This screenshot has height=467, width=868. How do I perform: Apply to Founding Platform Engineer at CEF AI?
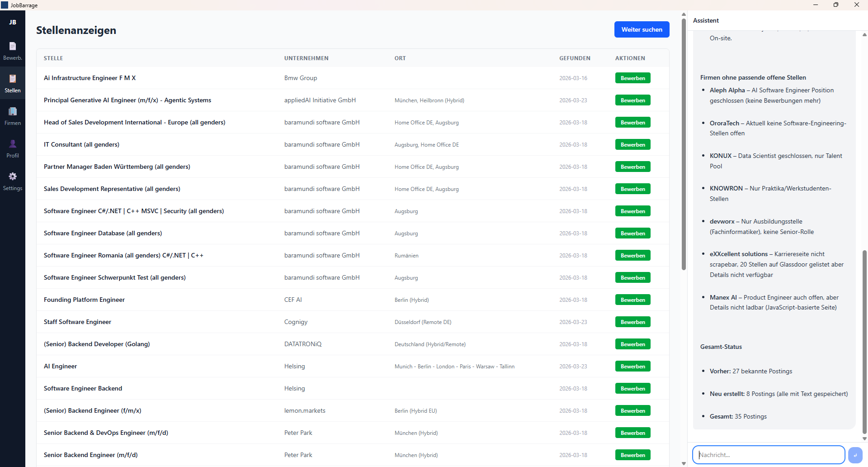(x=632, y=300)
